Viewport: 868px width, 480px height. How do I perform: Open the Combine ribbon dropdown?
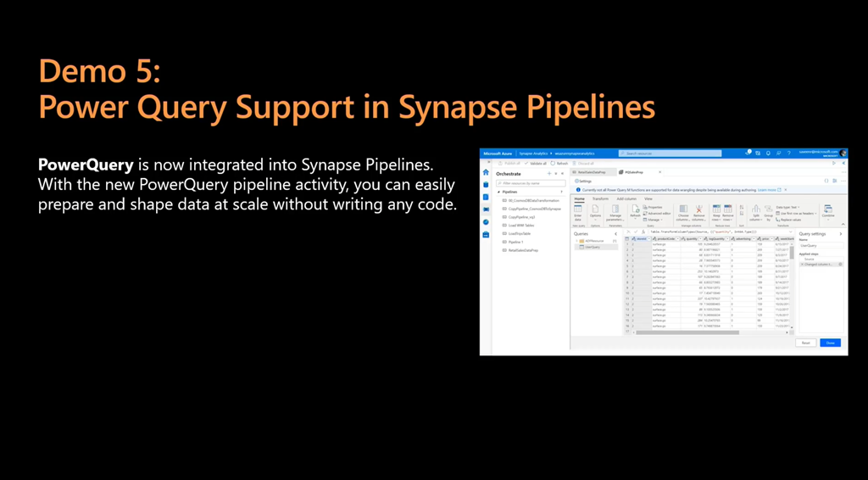coord(828,220)
